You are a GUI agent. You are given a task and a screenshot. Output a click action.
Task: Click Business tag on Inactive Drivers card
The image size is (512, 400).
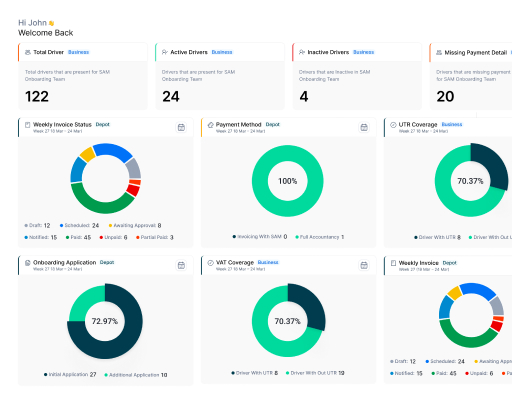click(364, 52)
